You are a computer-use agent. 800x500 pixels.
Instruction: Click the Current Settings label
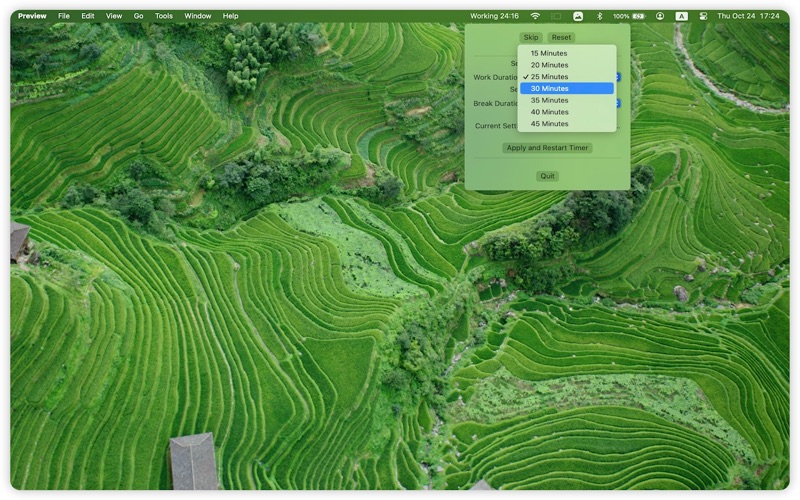[495, 126]
